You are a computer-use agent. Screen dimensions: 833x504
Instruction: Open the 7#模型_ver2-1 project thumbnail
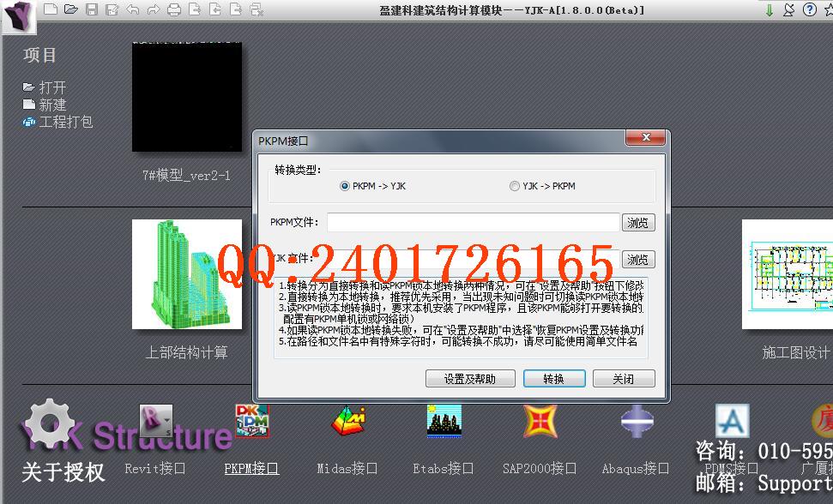click(x=187, y=97)
